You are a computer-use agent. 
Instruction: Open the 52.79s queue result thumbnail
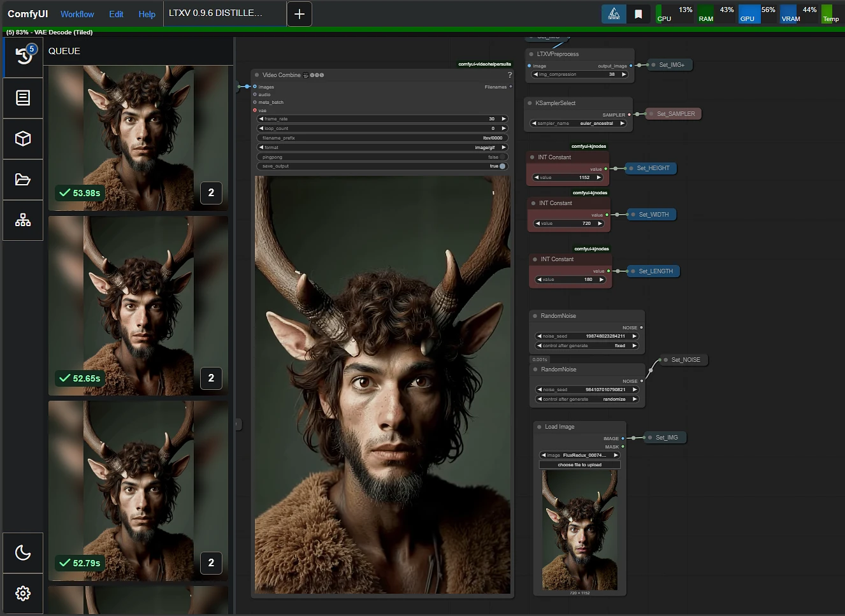[x=138, y=491]
